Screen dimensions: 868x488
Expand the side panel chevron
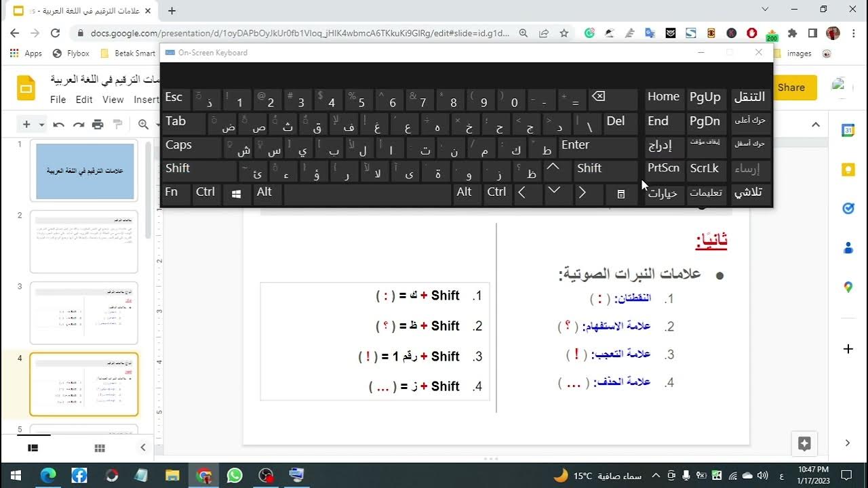(848, 443)
